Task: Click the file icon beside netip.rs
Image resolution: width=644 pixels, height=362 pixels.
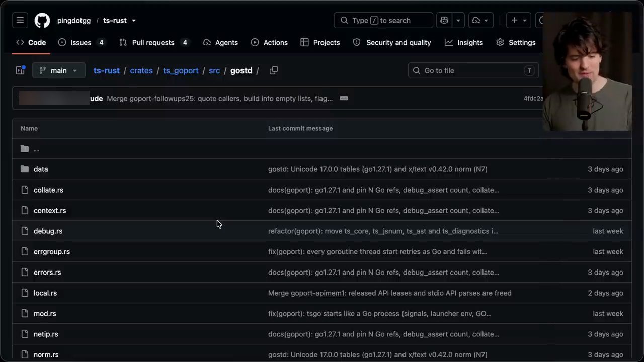Action: pyautogui.click(x=25, y=334)
